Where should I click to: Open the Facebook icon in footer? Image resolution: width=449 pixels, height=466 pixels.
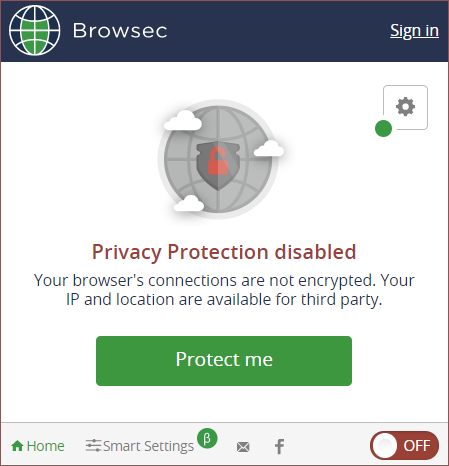pyautogui.click(x=279, y=446)
